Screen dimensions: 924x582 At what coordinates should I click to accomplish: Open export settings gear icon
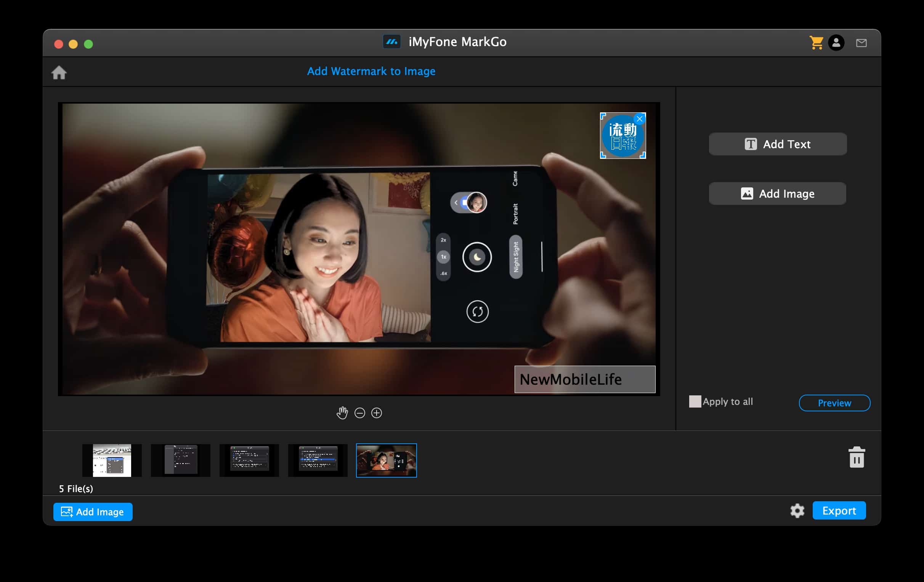pyautogui.click(x=797, y=511)
